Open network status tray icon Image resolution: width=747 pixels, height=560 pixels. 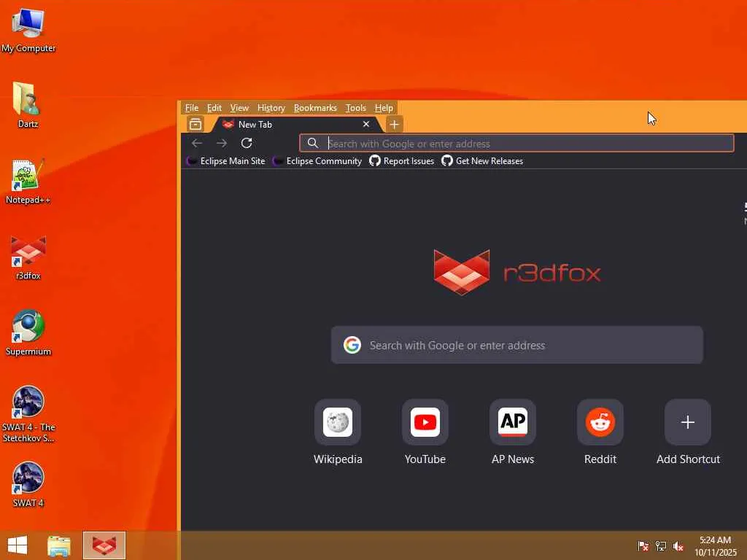tap(660, 545)
